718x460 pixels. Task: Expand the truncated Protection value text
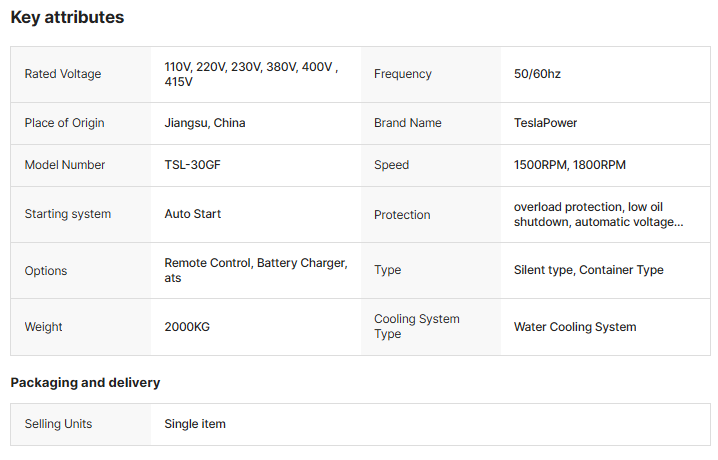tap(598, 215)
